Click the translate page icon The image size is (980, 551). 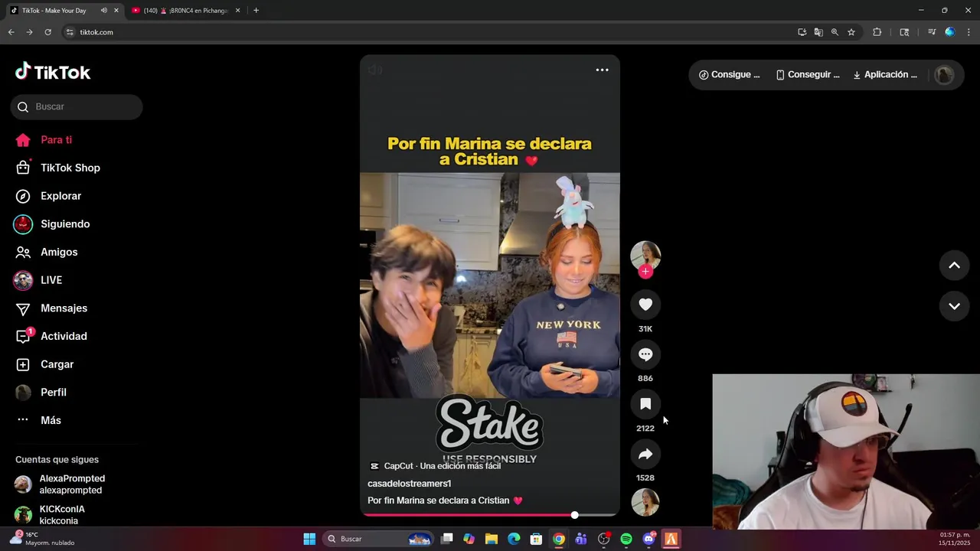pyautogui.click(x=818, y=32)
